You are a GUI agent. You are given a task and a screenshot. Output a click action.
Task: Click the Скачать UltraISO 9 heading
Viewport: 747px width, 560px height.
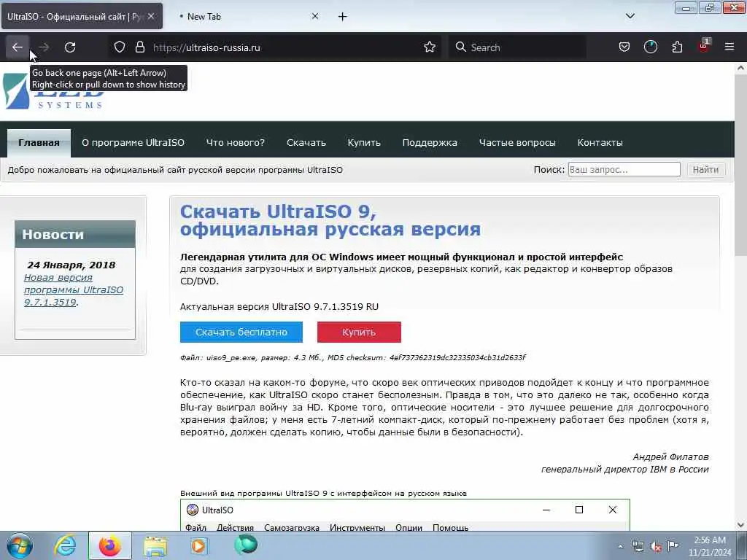pos(330,220)
